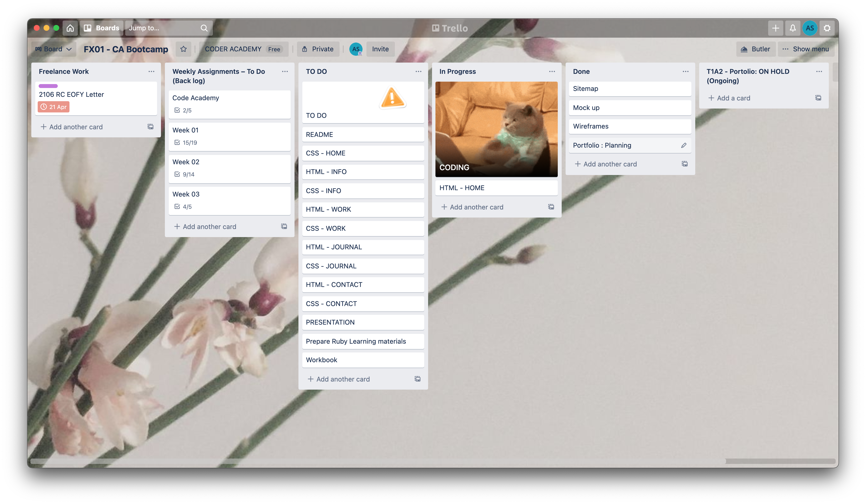The height and width of the screenshot is (504, 866).
Task: Click the purple label on EOFY Letter card
Action: tap(48, 86)
